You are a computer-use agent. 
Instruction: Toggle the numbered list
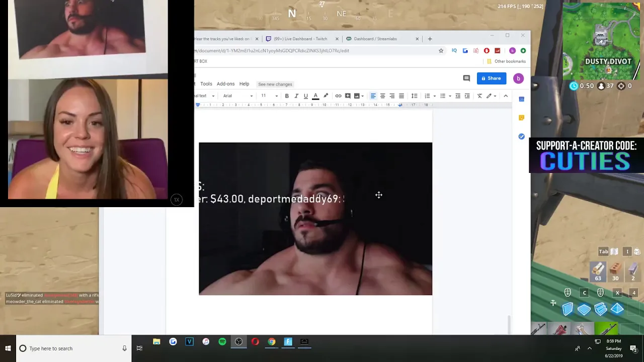[427, 96]
